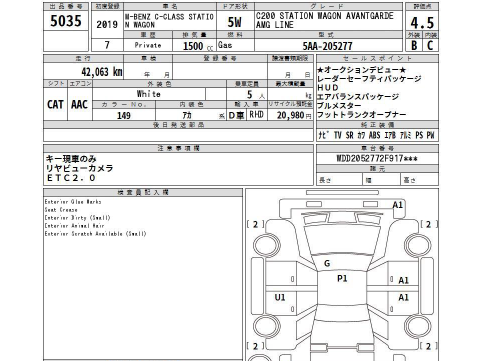
Task: Select the P1 mark on the roof diagram
Action: (342, 278)
